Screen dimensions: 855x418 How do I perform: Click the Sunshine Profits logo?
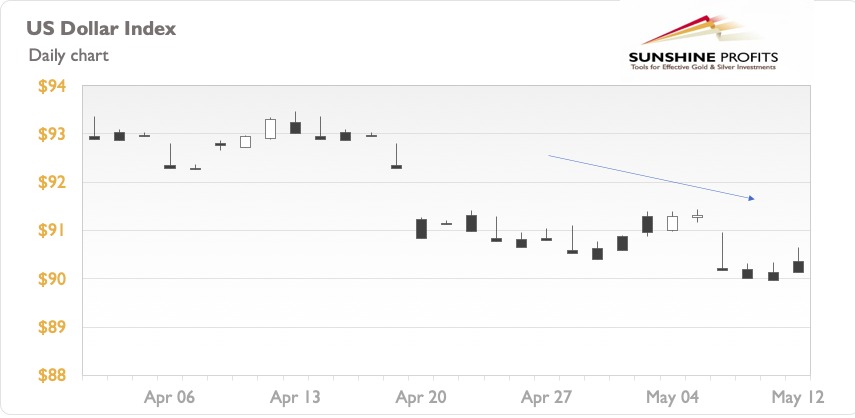tap(703, 43)
